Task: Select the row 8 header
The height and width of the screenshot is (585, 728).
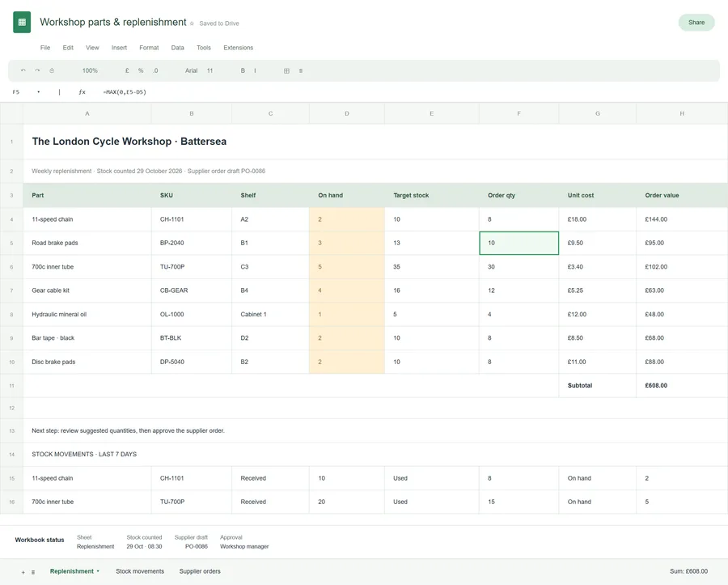Action: click(x=11, y=314)
